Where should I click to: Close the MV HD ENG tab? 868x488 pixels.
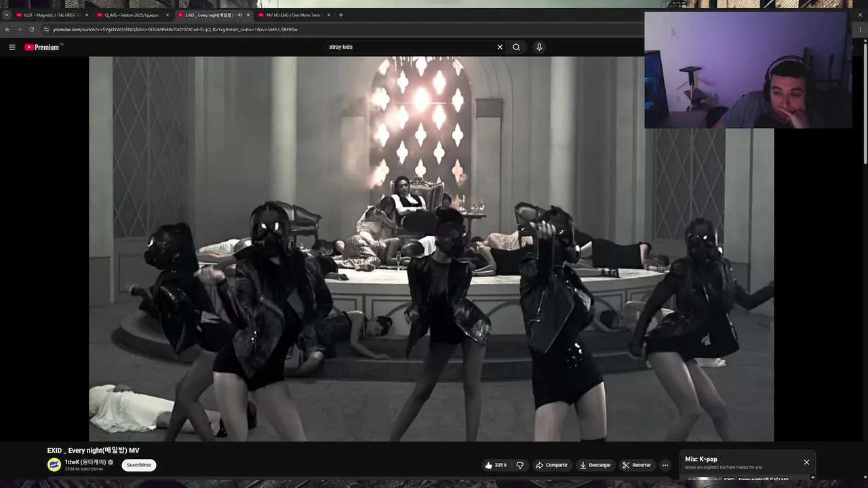(329, 15)
